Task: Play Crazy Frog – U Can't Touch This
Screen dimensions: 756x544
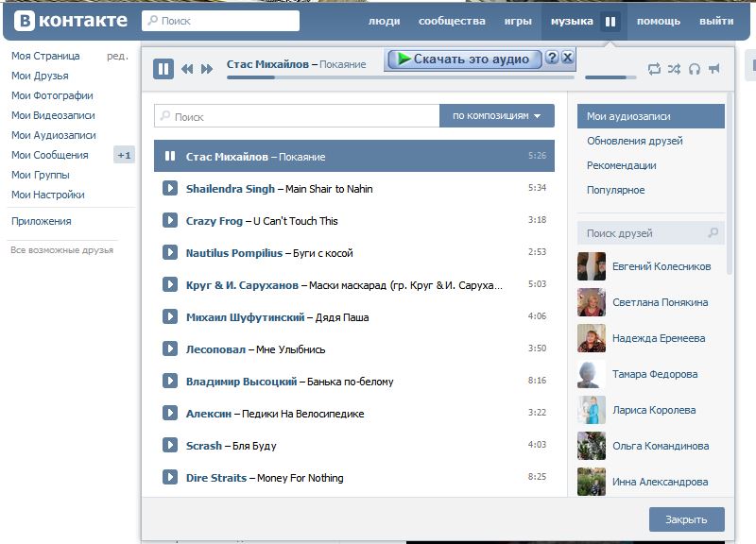Action: [170, 220]
